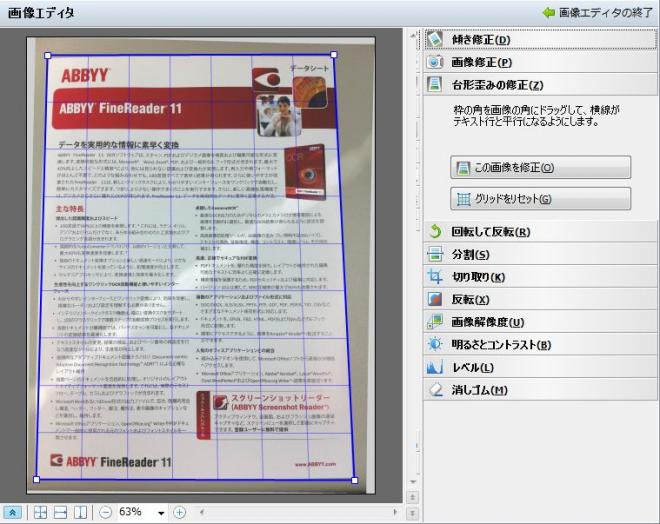Click the split page icon beside 分割
660x524 pixels.
pyautogui.click(x=435, y=254)
